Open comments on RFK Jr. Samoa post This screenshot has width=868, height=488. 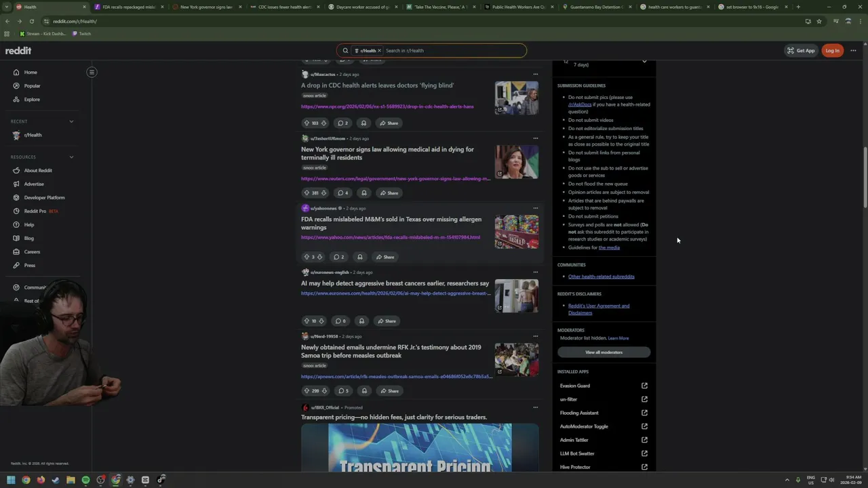(343, 390)
